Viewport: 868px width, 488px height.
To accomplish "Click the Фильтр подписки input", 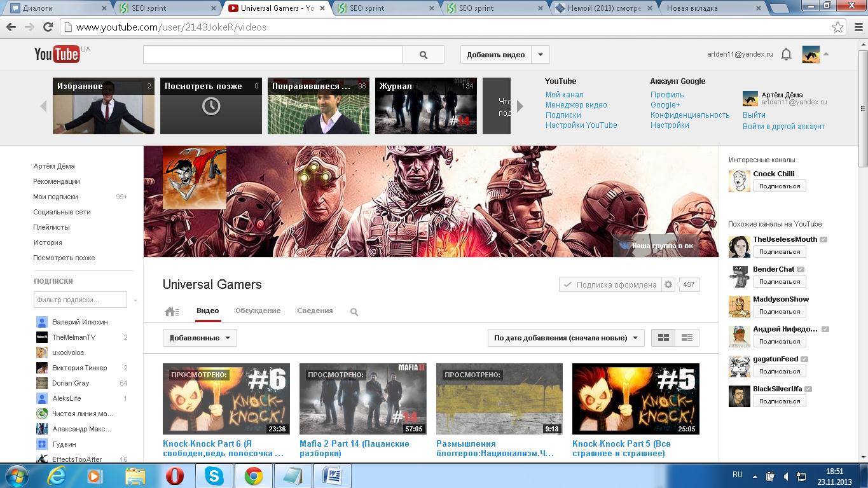I will coord(81,300).
